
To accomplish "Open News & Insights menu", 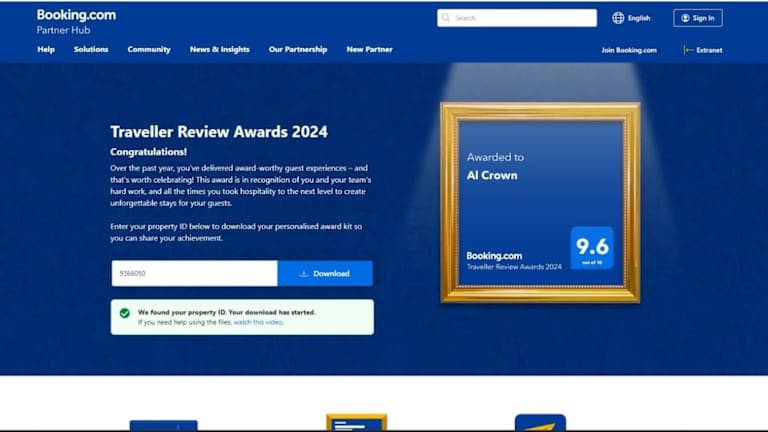I will [x=219, y=50].
